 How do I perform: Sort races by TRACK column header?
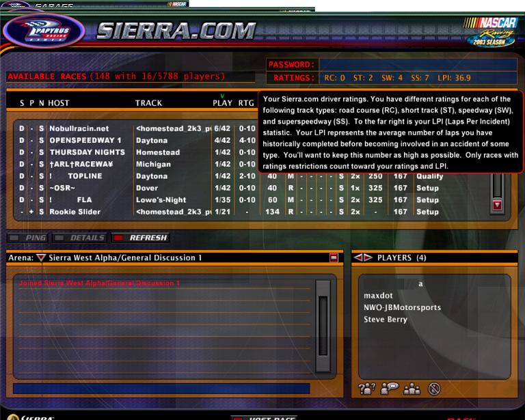[148, 103]
